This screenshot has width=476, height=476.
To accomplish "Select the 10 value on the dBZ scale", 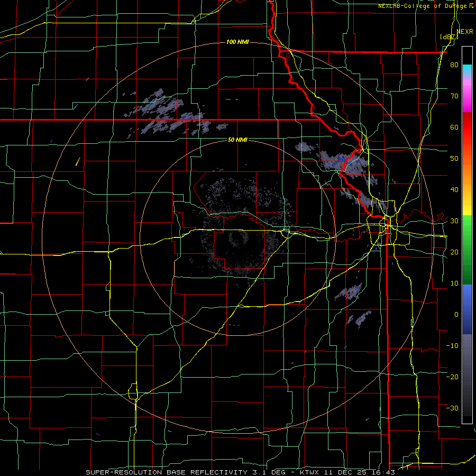I will coord(454,283).
